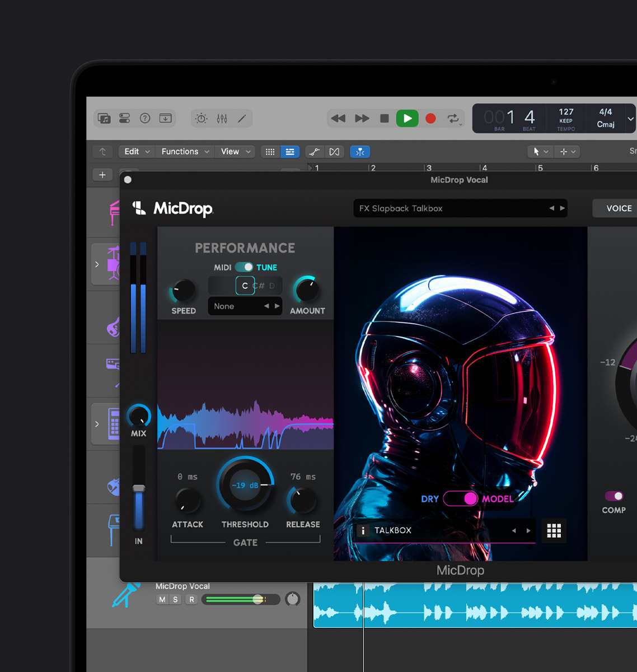Open the Edit dropdown menu
The width and height of the screenshot is (637, 672).
137,152
